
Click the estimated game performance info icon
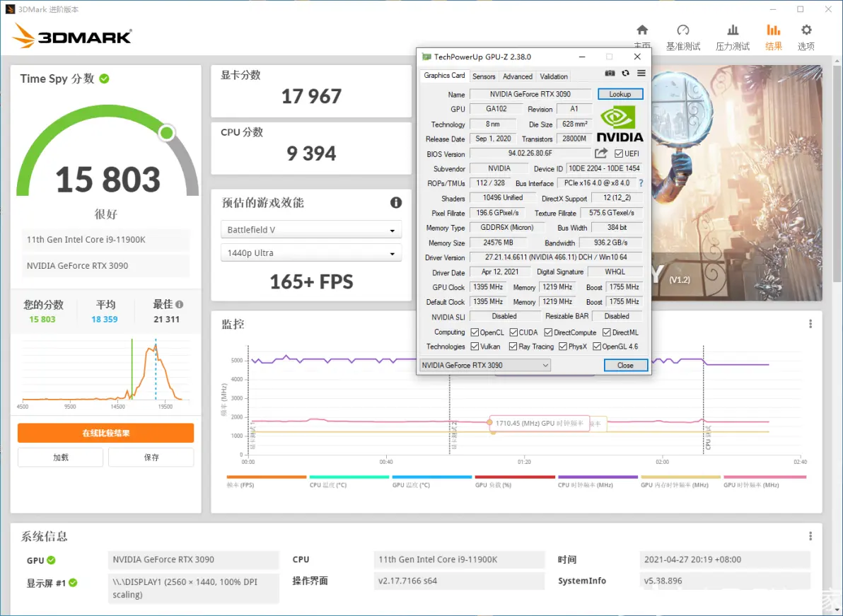click(396, 203)
